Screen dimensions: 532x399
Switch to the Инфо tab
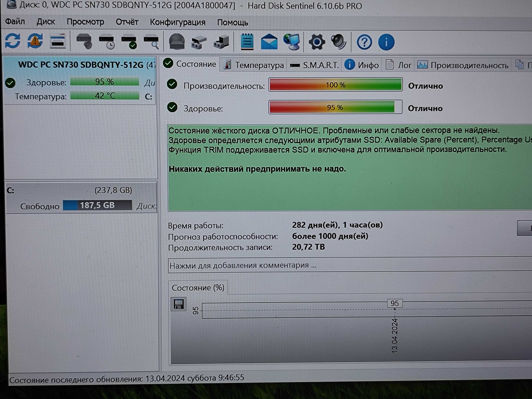pos(361,65)
